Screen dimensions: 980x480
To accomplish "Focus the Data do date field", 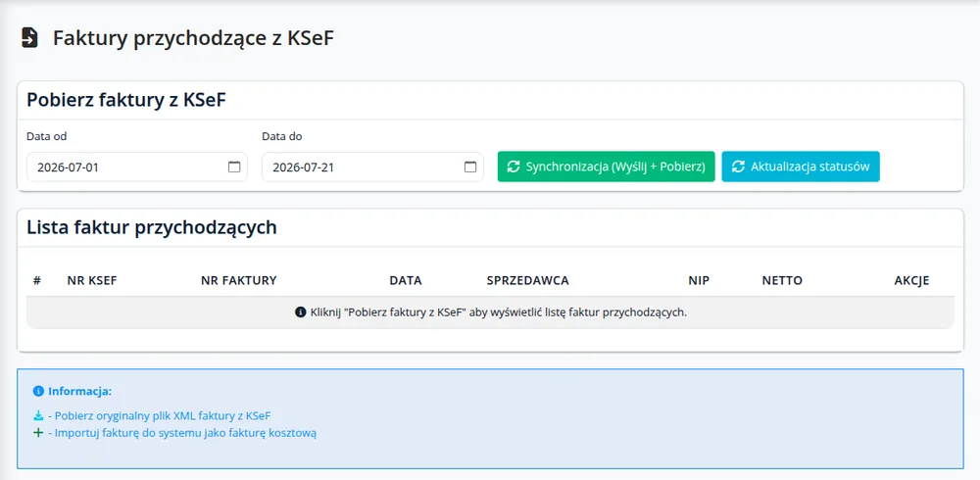I will tap(372, 167).
